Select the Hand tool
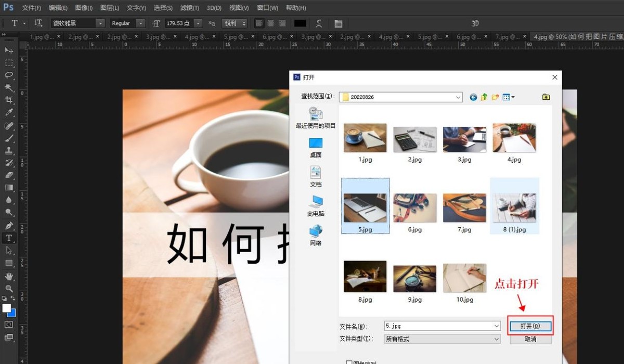The image size is (624, 364). [7, 276]
